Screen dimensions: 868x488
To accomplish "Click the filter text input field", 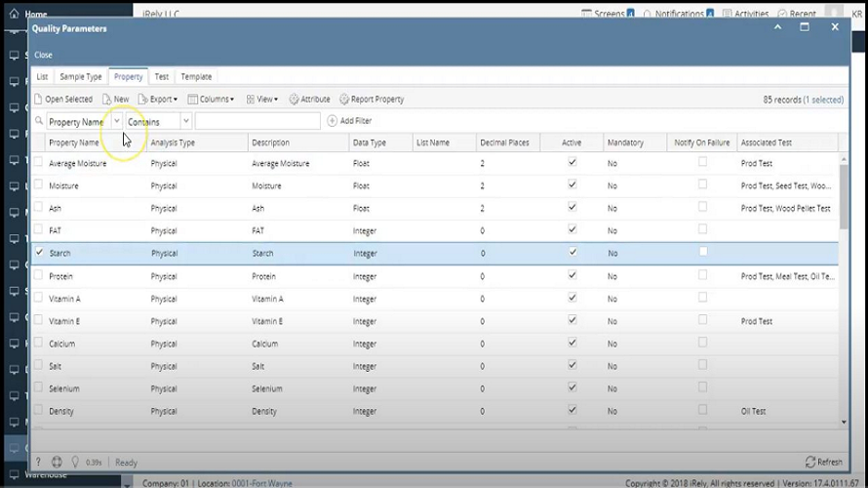I will 257,121.
